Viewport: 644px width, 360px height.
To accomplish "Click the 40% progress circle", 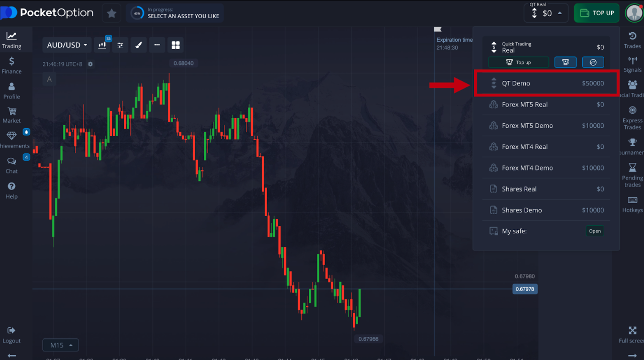I will click(x=137, y=13).
